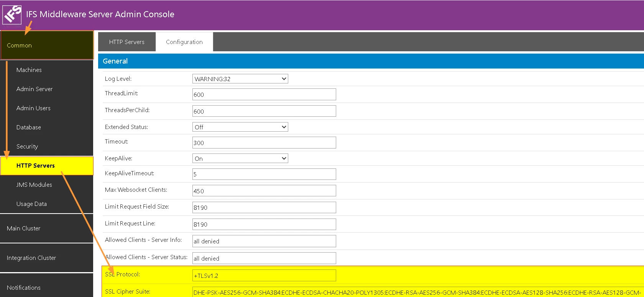The image size is (644, 297).
Task: Click the General section header
Action: pos(371,61)
